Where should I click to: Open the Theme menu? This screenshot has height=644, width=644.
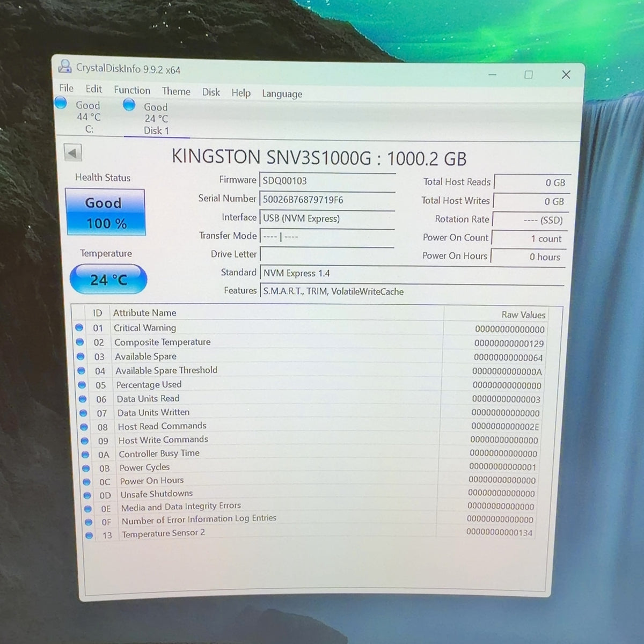[176, 91]
